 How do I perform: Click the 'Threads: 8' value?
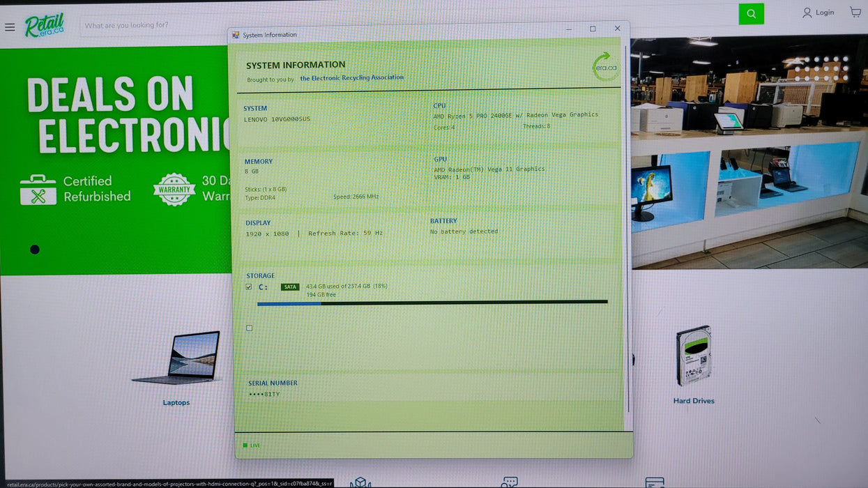coord(536,126)
